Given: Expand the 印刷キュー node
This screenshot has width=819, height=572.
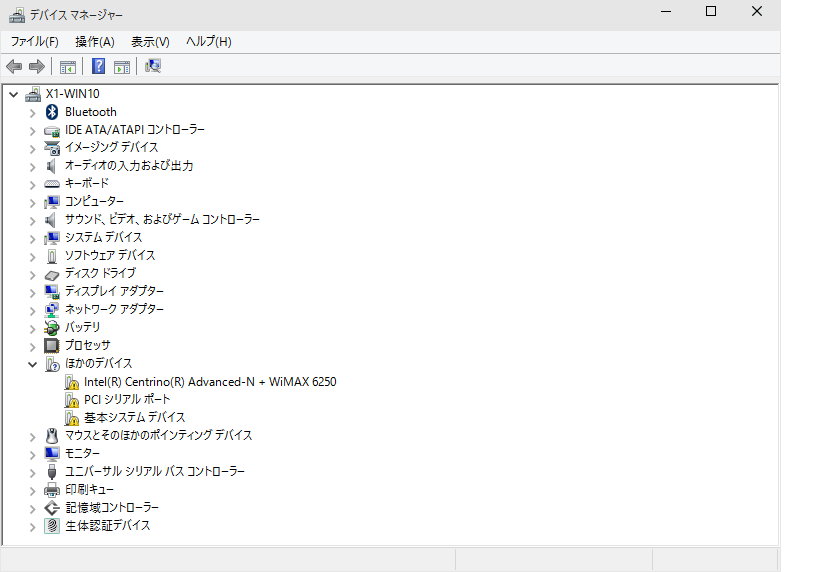Looking at the screenshot, I should coord(32,491).
